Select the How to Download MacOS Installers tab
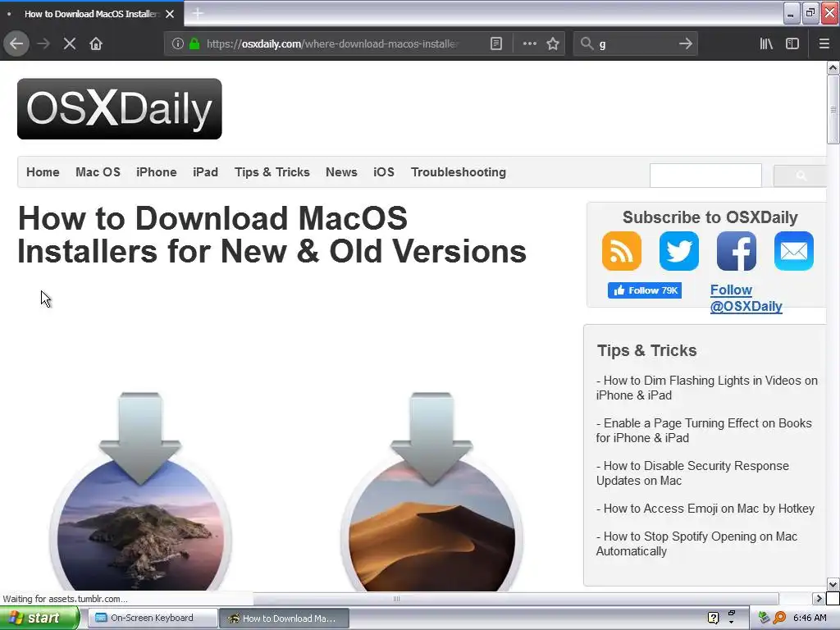 coord(91,14)
